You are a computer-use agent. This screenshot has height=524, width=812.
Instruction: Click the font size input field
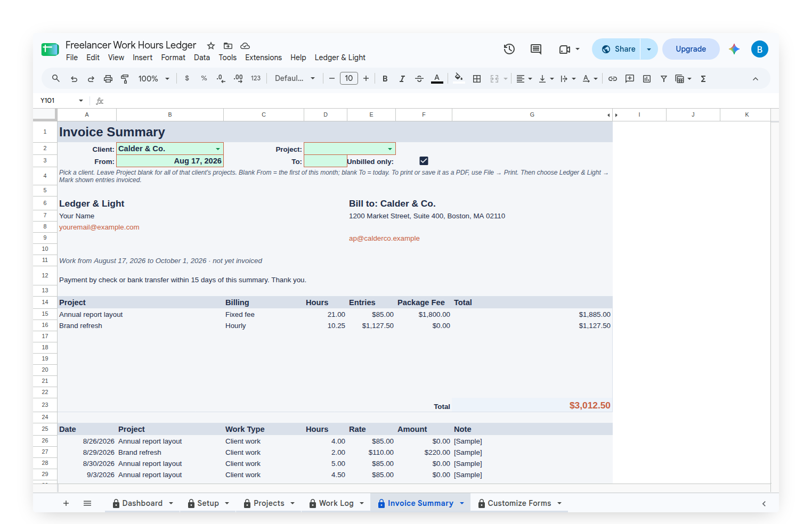click(x=349, y=79)
